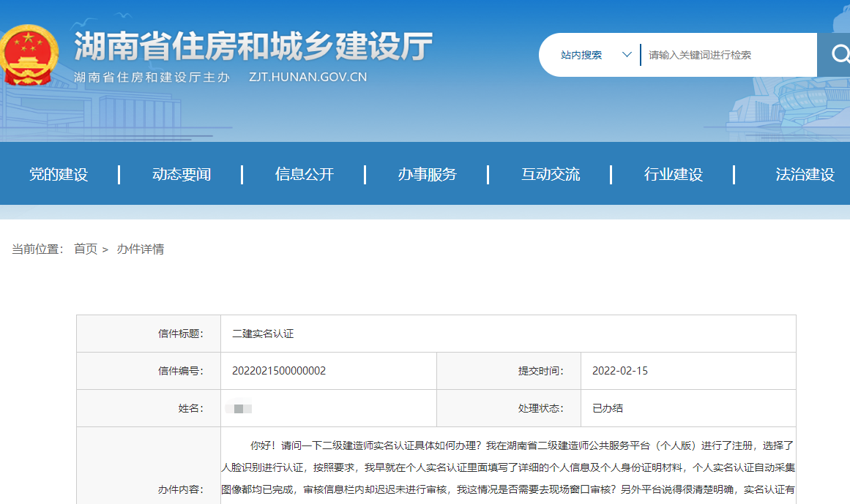850x504 pixels.
Task: Open the 办事服务 menu item
Action: click(x=428, y=174)
